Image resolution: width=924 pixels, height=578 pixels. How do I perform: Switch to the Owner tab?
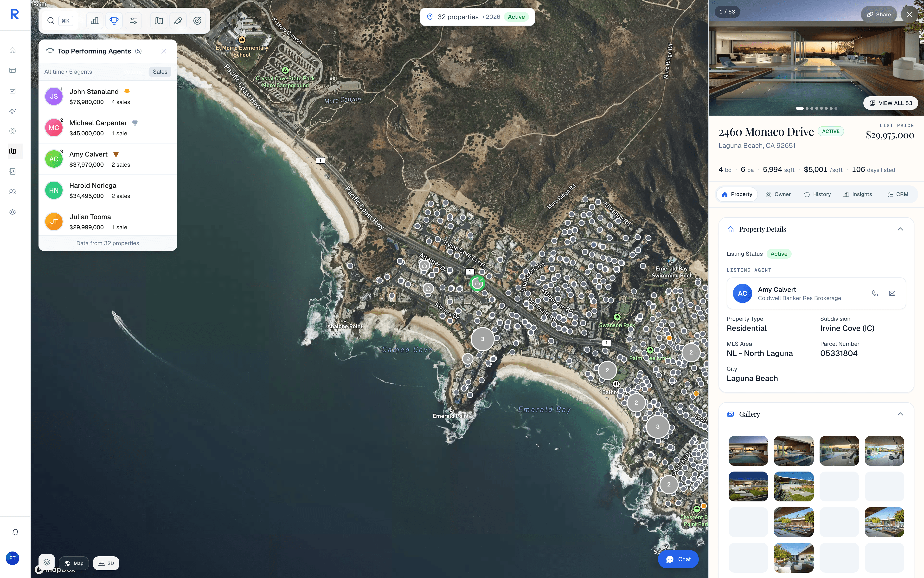point(778,194)
